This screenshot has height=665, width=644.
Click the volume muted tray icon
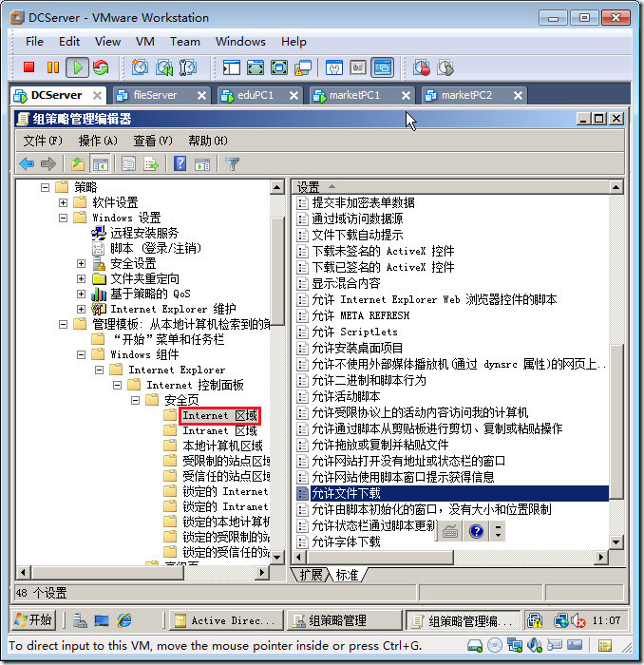click(578, 621)
